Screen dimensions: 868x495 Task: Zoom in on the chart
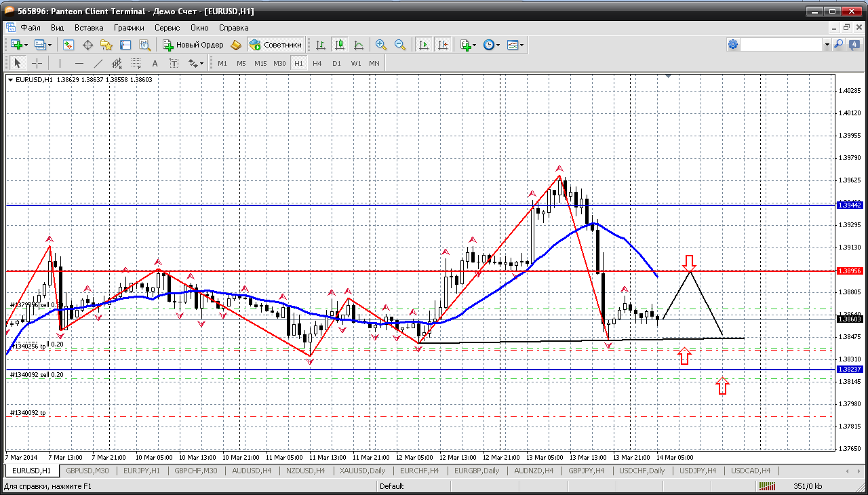381,45
